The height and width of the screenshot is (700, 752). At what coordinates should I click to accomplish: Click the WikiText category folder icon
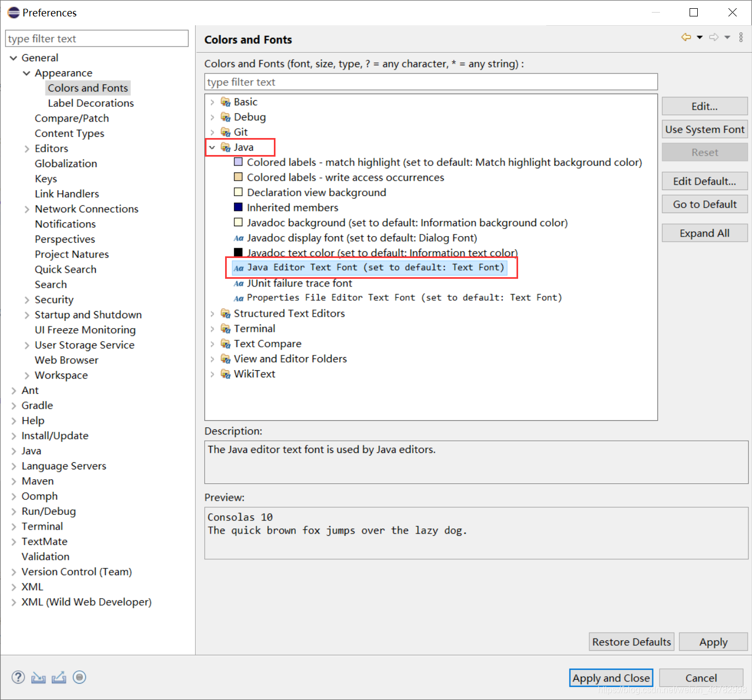pos(226,374)
